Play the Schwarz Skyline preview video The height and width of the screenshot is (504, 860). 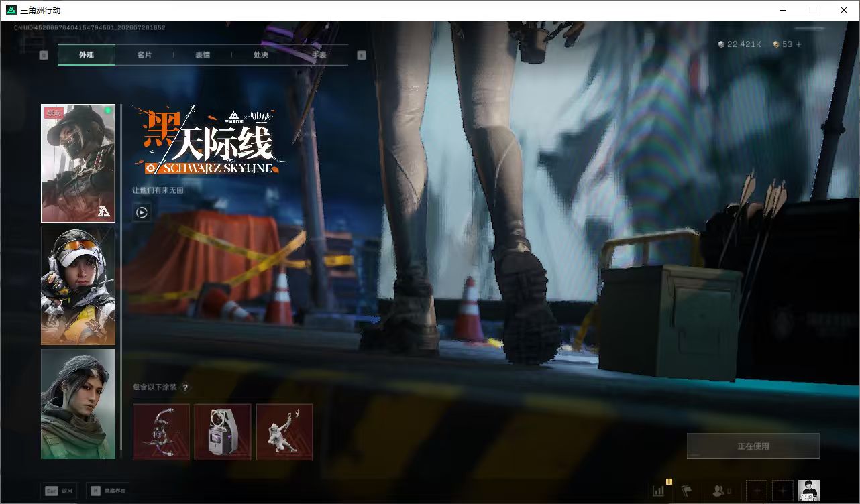pos(142,213)
